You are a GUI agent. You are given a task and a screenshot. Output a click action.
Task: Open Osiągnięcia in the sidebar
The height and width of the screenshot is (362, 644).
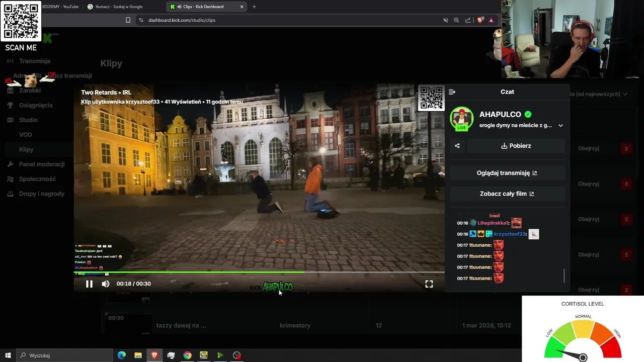point(36,105)
